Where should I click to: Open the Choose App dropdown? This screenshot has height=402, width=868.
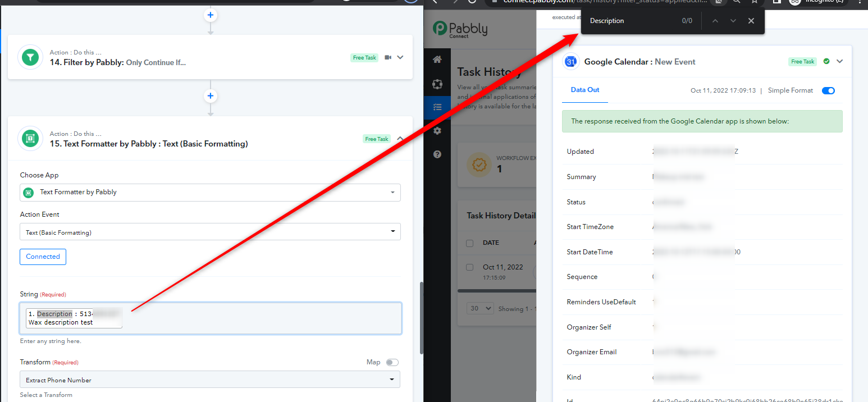pyautogui.click(x=211, y=192)
